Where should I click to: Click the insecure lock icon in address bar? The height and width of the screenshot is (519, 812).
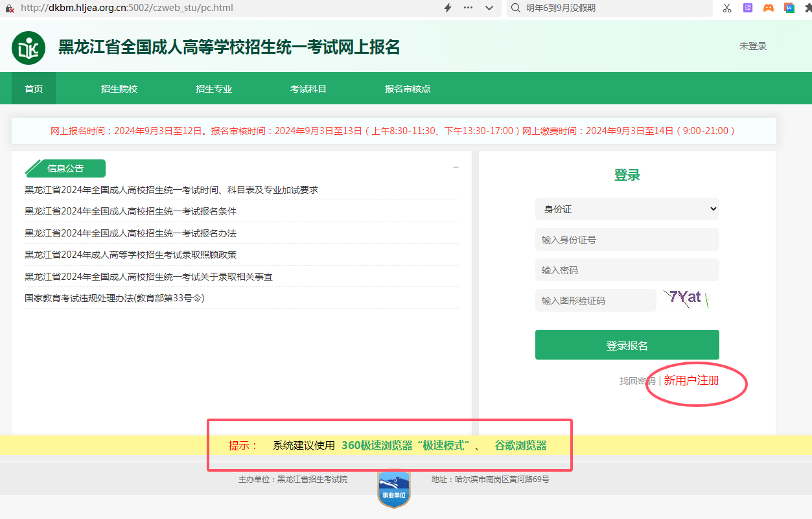[10, 8]
